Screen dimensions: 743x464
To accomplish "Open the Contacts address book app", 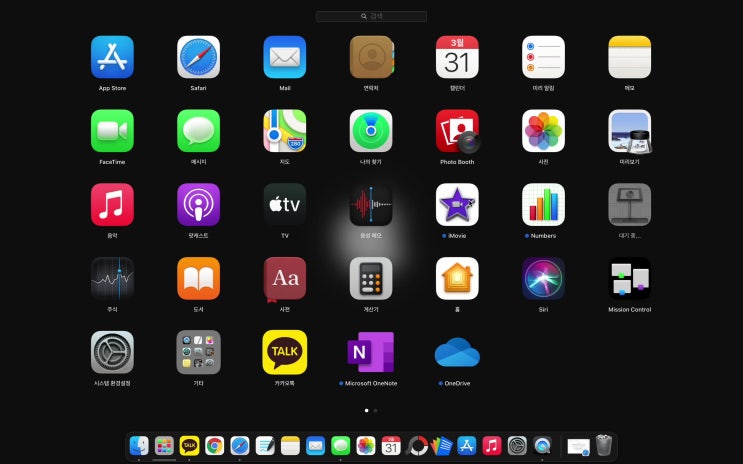I will (372, 57).
